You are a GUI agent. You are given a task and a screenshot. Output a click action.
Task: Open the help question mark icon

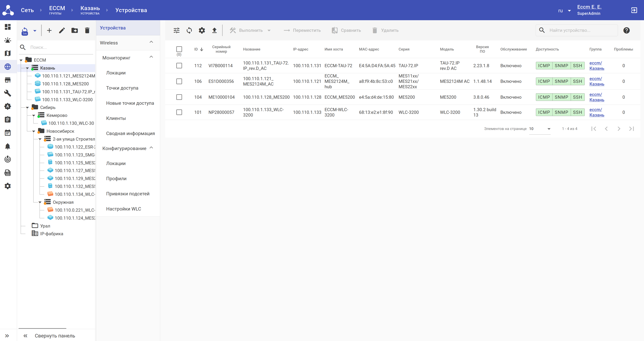(626, 30)
